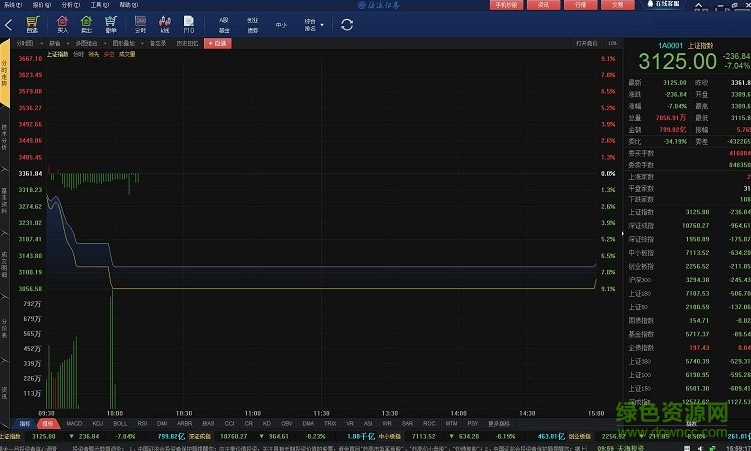Viewport: 751px width, 451px height.
Task: Click the red +自选 button
Action: (216, 43)
